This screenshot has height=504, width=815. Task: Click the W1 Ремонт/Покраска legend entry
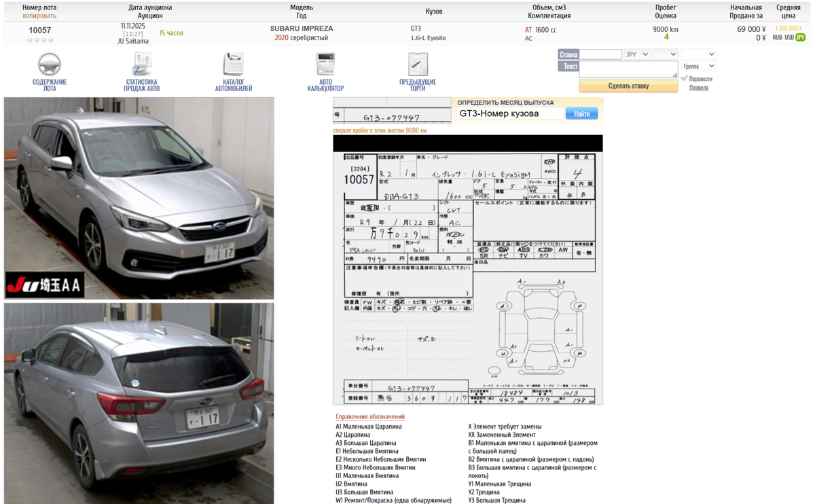click(x=393, y=500)
